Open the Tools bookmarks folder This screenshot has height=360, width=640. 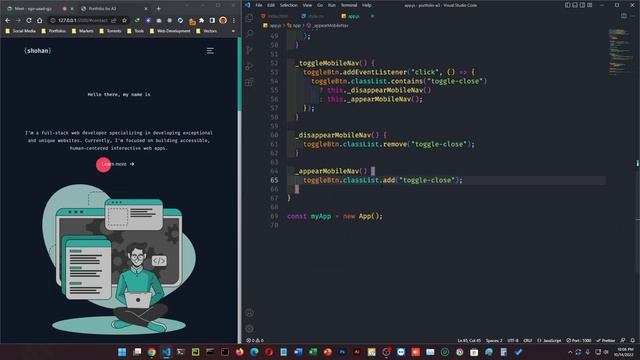click(x=136, y=31)
